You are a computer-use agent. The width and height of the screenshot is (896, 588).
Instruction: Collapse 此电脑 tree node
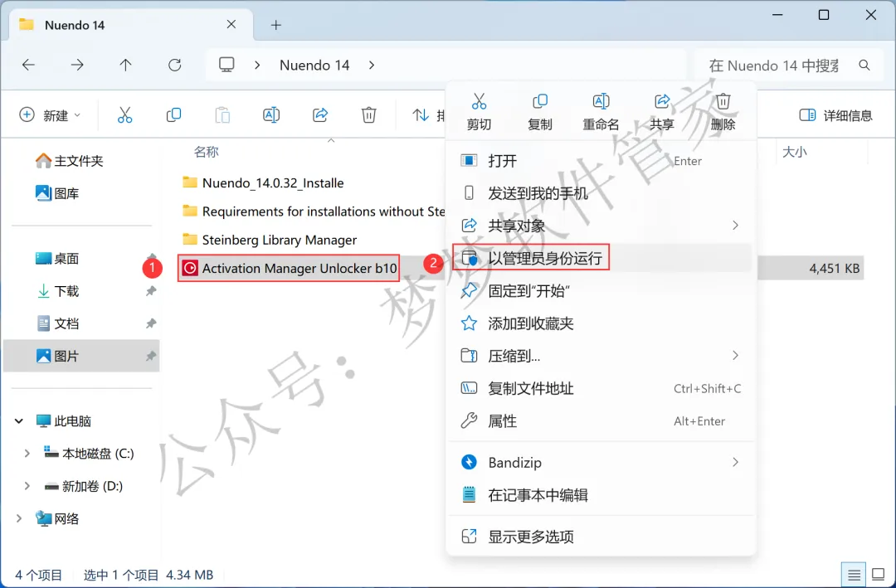[19, 421]
